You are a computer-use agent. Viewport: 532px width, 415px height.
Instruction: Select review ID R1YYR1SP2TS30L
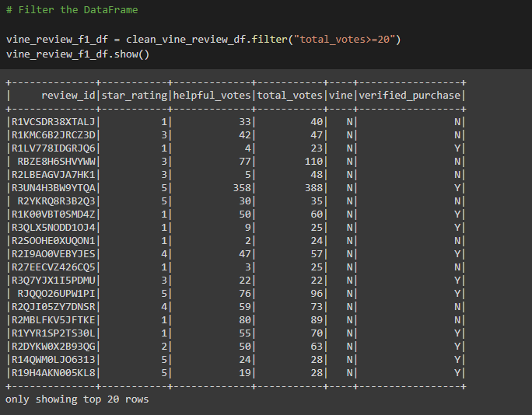(x=53, y=333)
